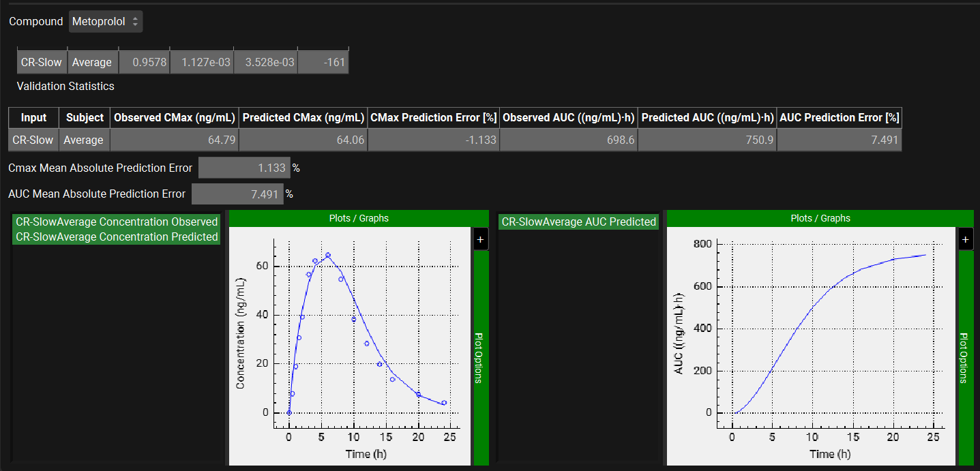
Task: Select the AUC Prediction Error column header
Action: tap(839, 118)
